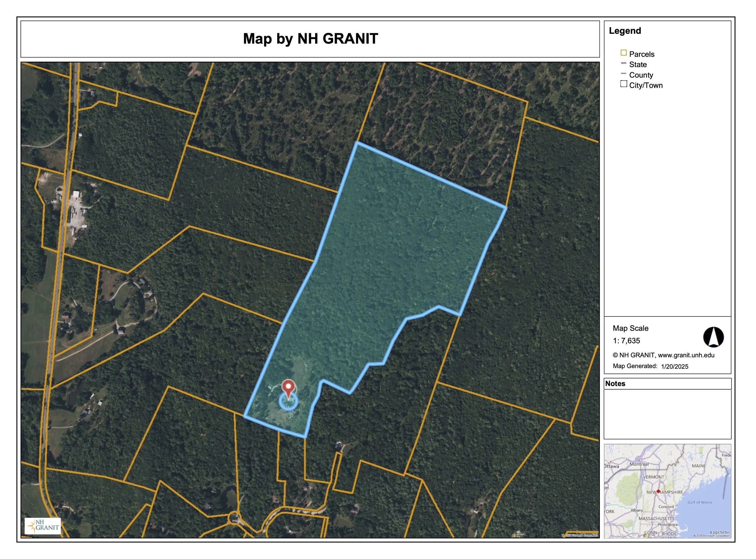Click the Map Generated date 1/20/2025
Image resolution: width=756 pixels, height=559 pixels.
click(674, 366)
